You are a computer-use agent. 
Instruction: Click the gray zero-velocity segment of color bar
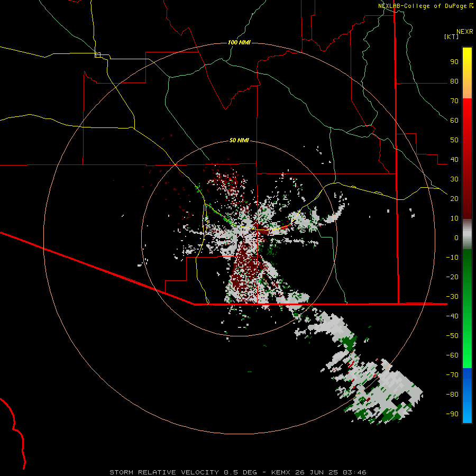[x=467, y=234]
